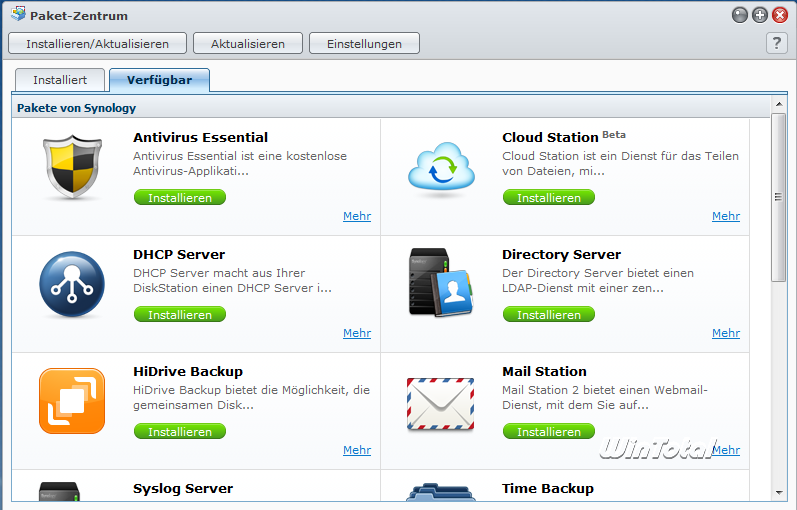This screenshot has height=510, width=797.
Task: Click the HiDrive Backup orange icon
Action: pyautogui.click(x=72, y=401)
